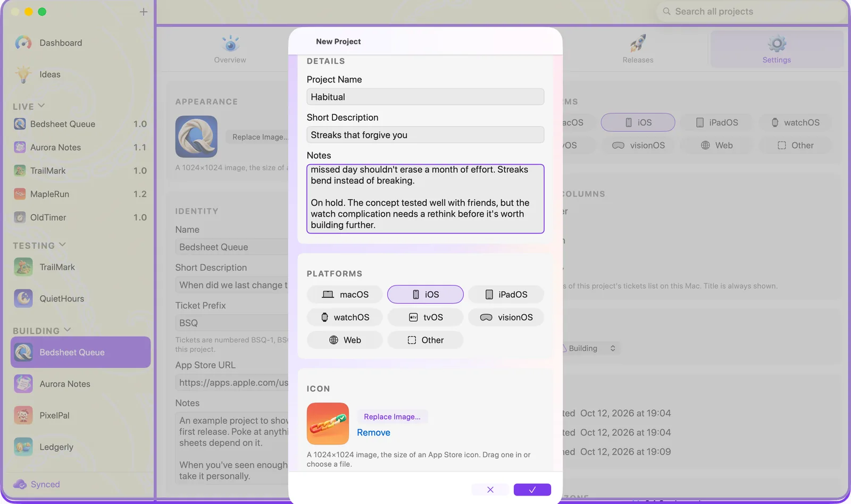Toggle macOS platform in New Project dialog

pos(345,295)
